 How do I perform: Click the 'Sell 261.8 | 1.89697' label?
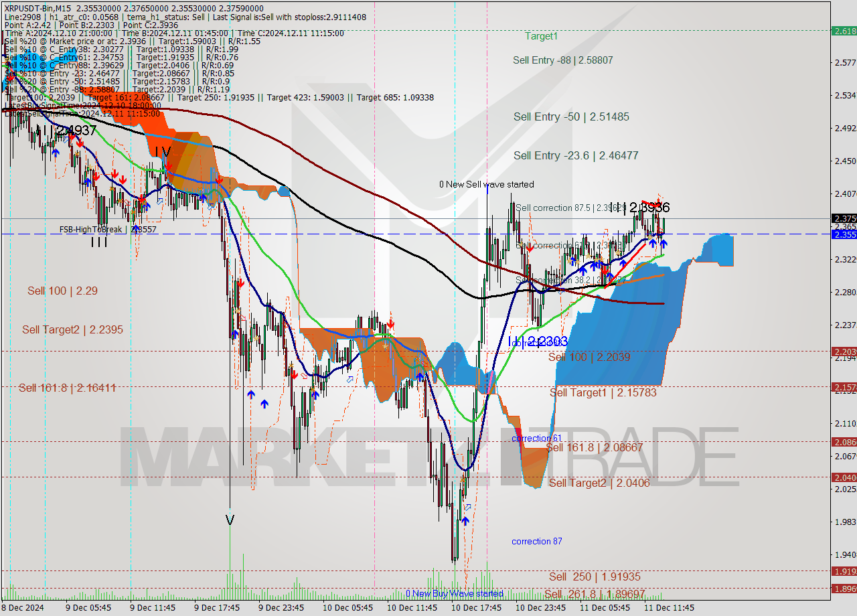click(595, 595)
